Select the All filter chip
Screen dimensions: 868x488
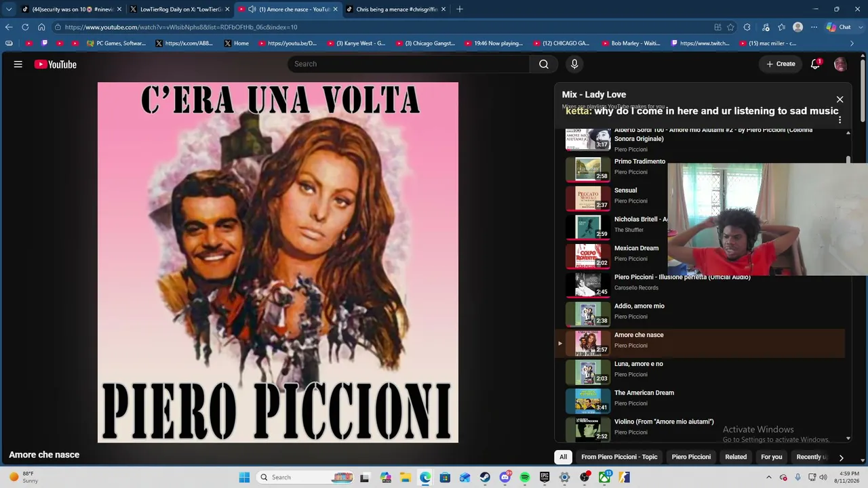click(x=563, y=457)
